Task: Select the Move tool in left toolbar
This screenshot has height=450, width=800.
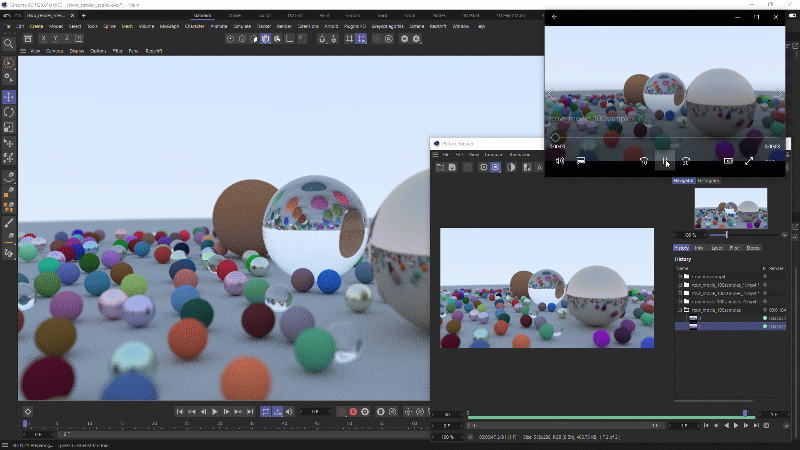Action: click(9, 97)
